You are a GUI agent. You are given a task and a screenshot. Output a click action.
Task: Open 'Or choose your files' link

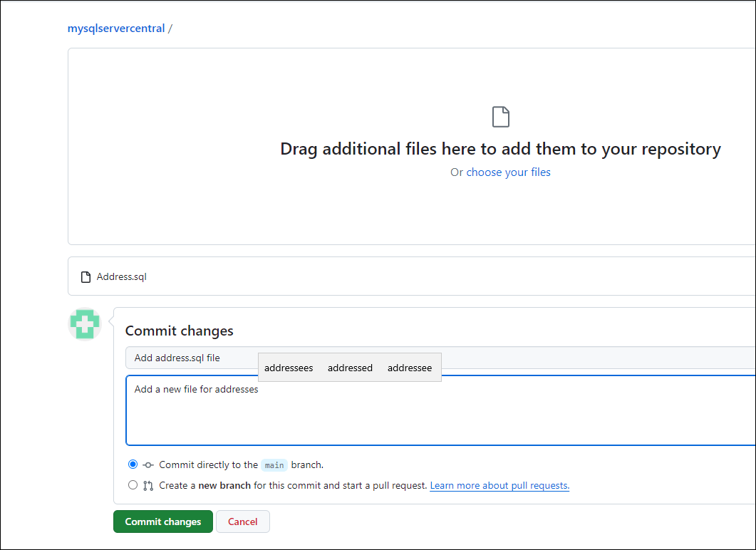tap(500, 172)
